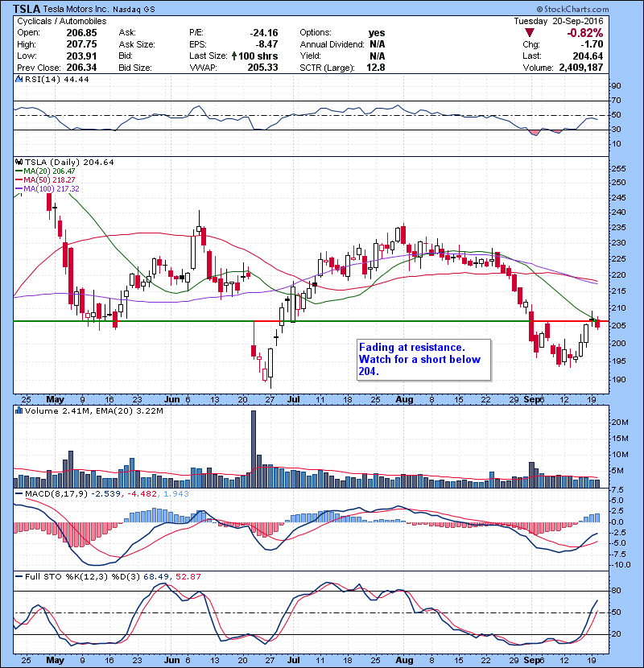
Task: Click the TSLA ticker symbol title
Action: [27, 9]
